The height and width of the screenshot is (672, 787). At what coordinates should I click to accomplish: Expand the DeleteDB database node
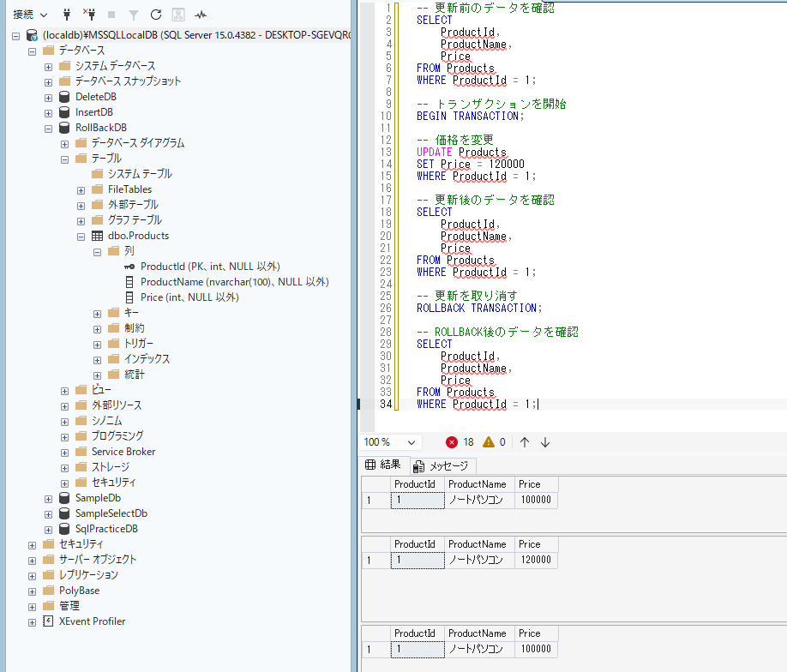(x=48, y=98)
